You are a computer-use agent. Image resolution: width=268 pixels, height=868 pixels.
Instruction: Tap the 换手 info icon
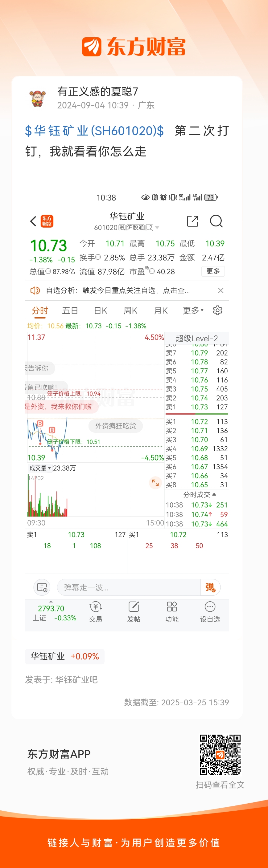(98, 258)
